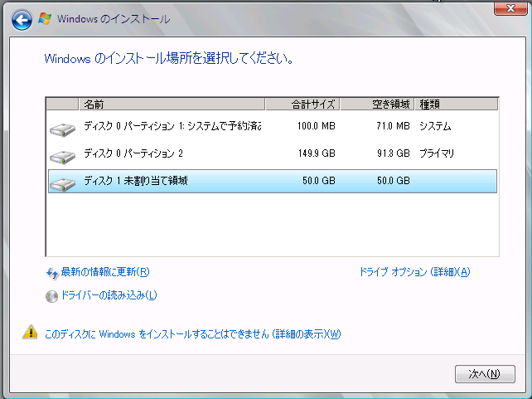Choose ディスク 1 未割り当て領域 in the list
Screen dimensions: 532x399
tap(136, 181)
